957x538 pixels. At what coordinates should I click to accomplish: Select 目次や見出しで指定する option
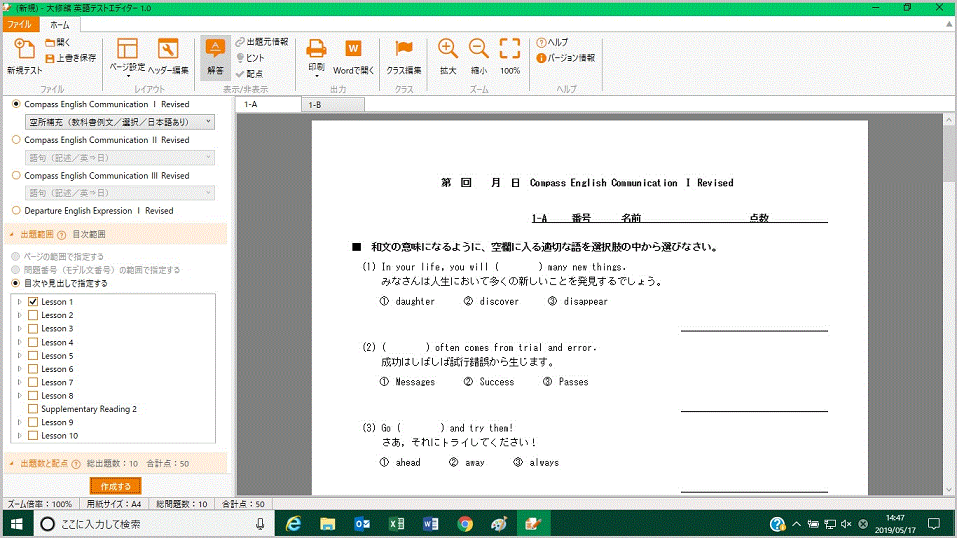coord(16,283)
